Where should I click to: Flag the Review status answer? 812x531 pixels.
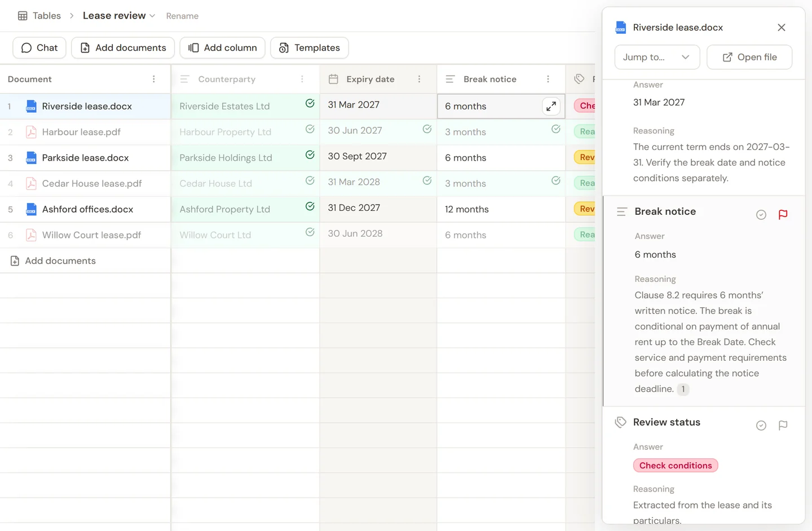coord(783,426)
